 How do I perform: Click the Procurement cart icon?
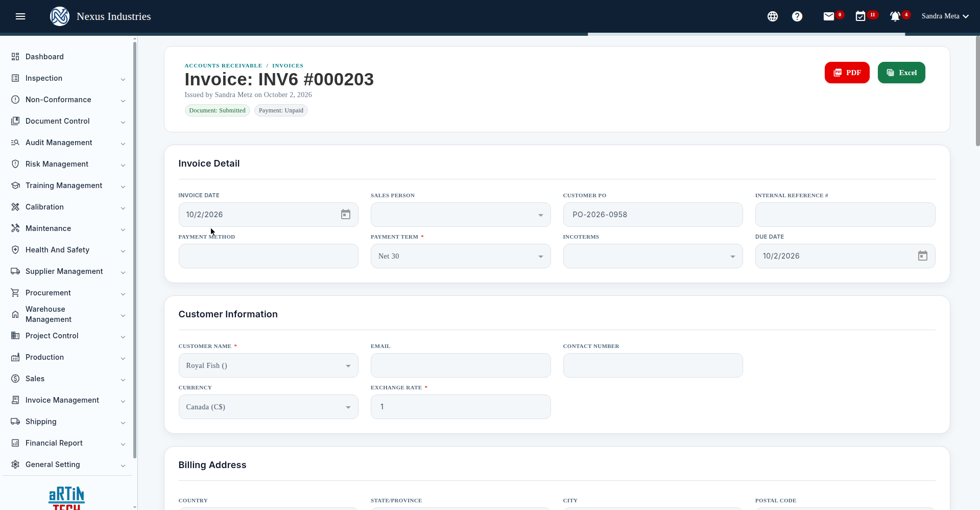pos(15,293)
